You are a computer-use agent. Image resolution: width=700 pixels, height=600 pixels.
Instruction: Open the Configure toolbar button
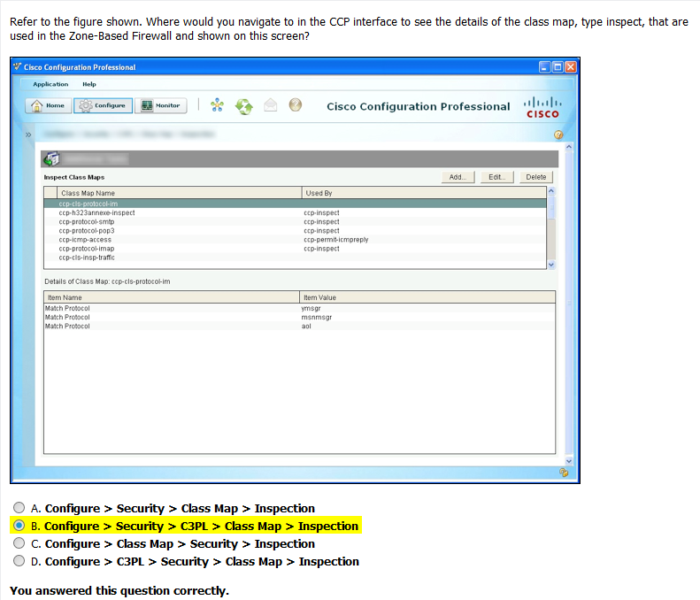[x=103, y=106]
